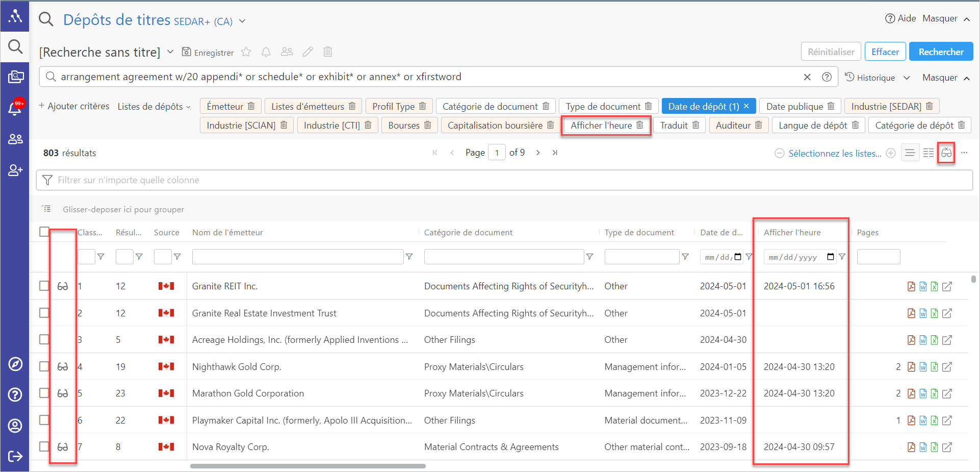Expand the Dépôts de titres source dropdown
The height and width of the screenshot is (472, 980).
tap(243, 21)
